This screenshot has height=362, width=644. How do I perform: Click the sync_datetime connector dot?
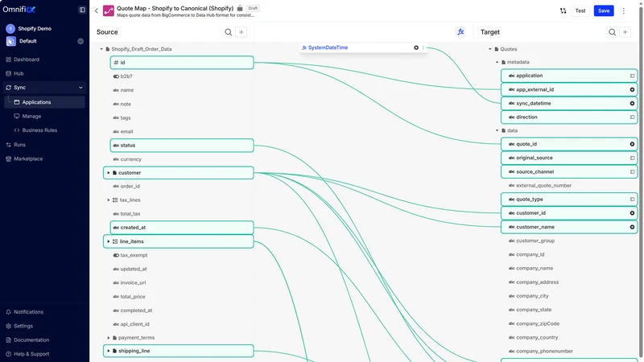click(632, 104)
